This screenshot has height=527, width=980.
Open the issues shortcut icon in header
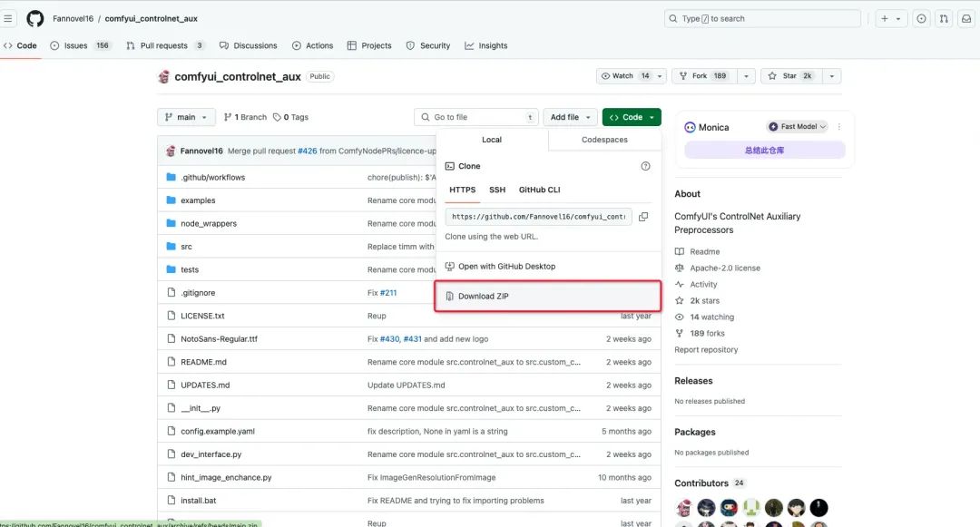(x=921, y=19)
